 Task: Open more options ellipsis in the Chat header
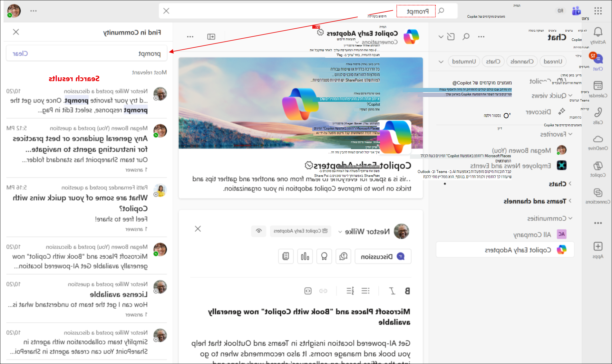point(481,37)
